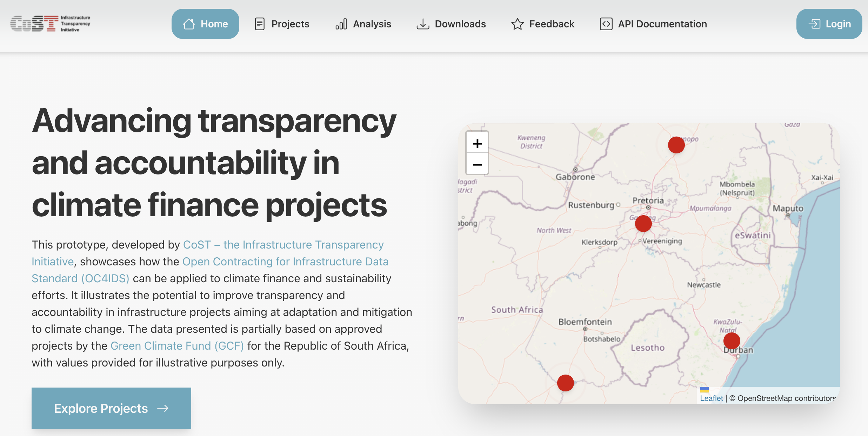Image resolution: width=868 pixels, height=436 pixels.
Task: Click the Bloemfontein label on the map
Action: [x=585, y=322]
